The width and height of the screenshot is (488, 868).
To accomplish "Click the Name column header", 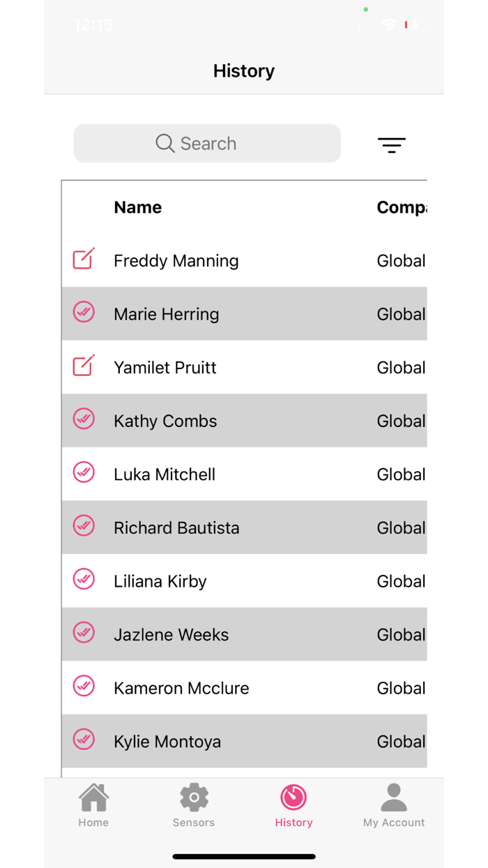I will [138, 207].
